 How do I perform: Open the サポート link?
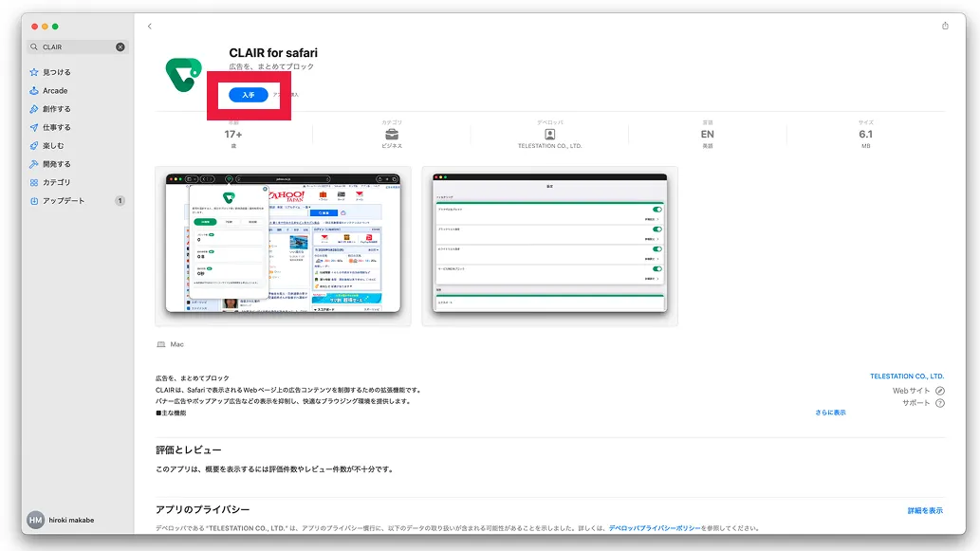point(915,404)
